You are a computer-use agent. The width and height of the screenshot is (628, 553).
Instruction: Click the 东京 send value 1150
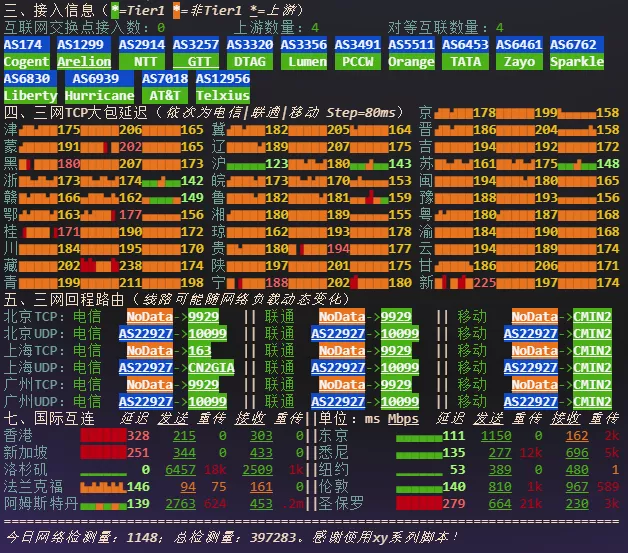[x=496, y=435]
